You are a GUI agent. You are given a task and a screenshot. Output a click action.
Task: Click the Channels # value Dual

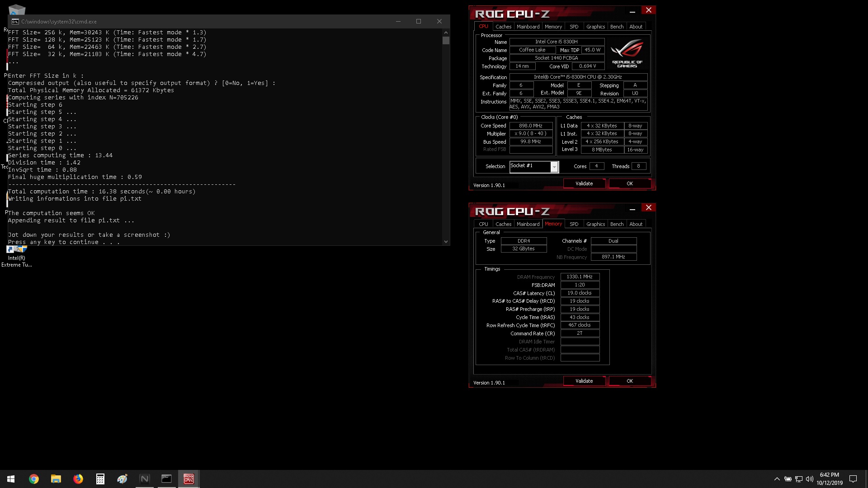[613, 241]
